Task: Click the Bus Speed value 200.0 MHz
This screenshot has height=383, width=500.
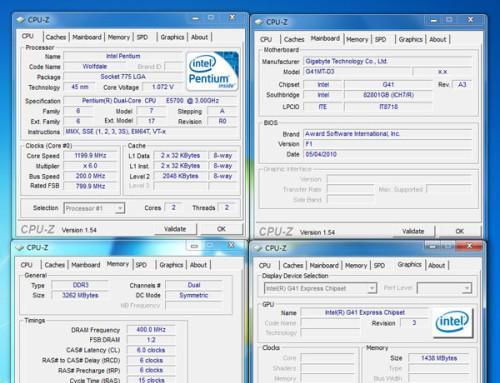Action: click(x=90, y=176)
